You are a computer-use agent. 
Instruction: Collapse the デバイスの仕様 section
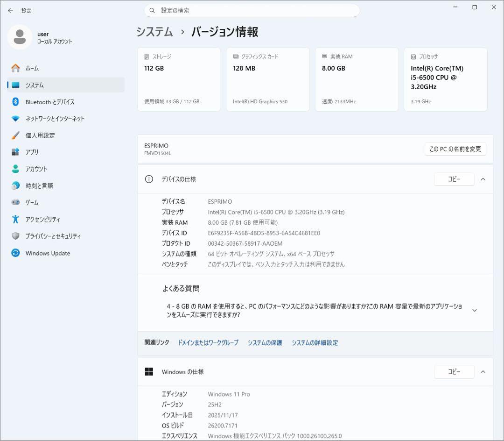click(483, 179)
